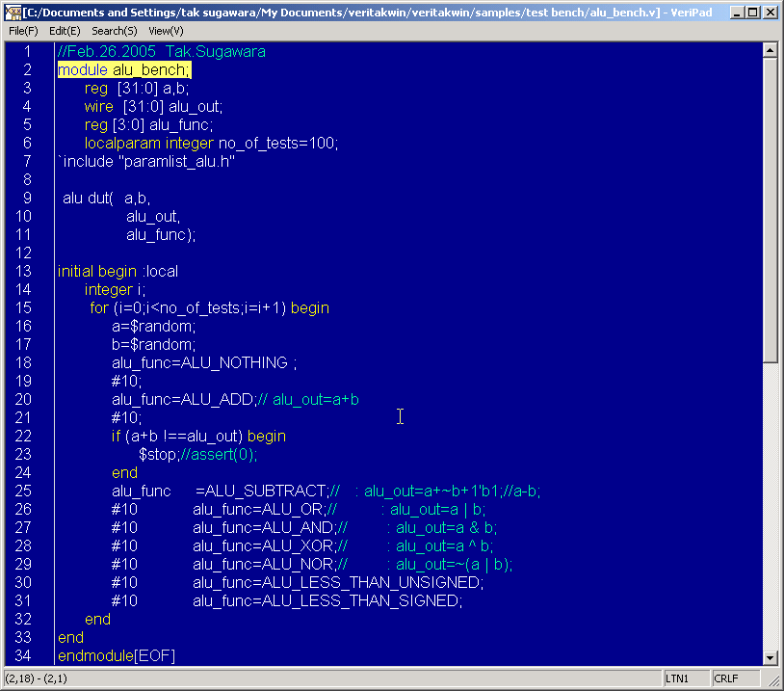Click line number 8 in the gutter
The width and height of the screenshot is (784, 691).
click(x=27, y=179)
